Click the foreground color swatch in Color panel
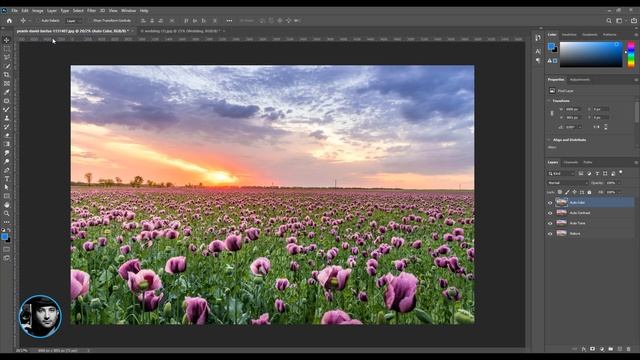640x360 pixels. point(551,46)
